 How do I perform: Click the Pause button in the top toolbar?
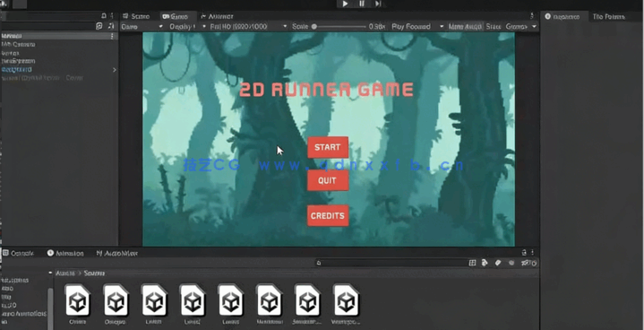(362, 4)
